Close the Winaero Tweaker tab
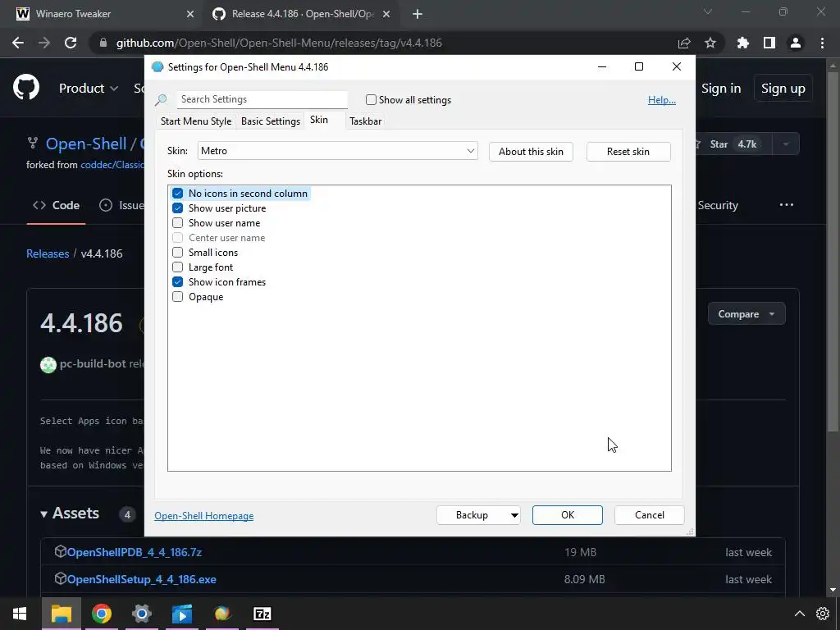The width and height of the screenshot is (840, 630). 190,14
